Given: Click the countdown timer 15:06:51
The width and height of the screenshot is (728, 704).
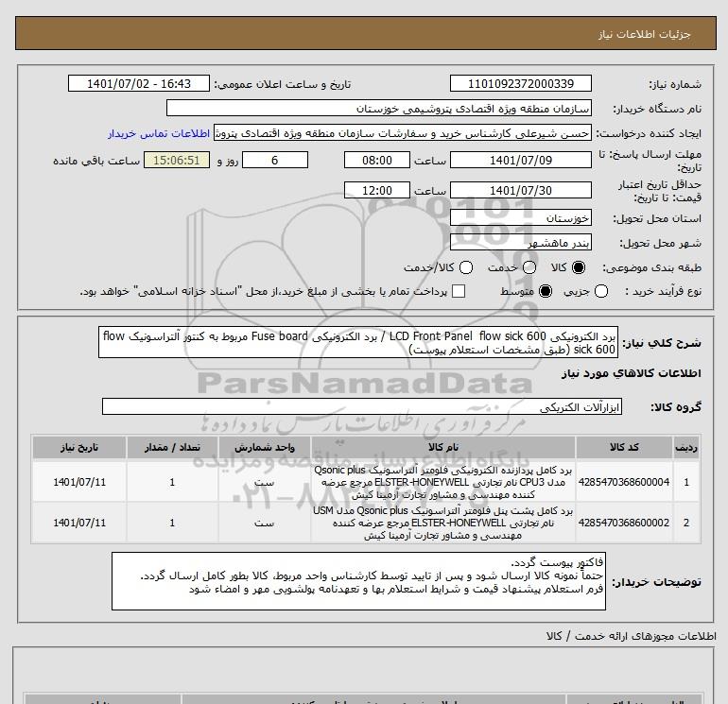Looking at the screenshot, I should coord(177,160).
